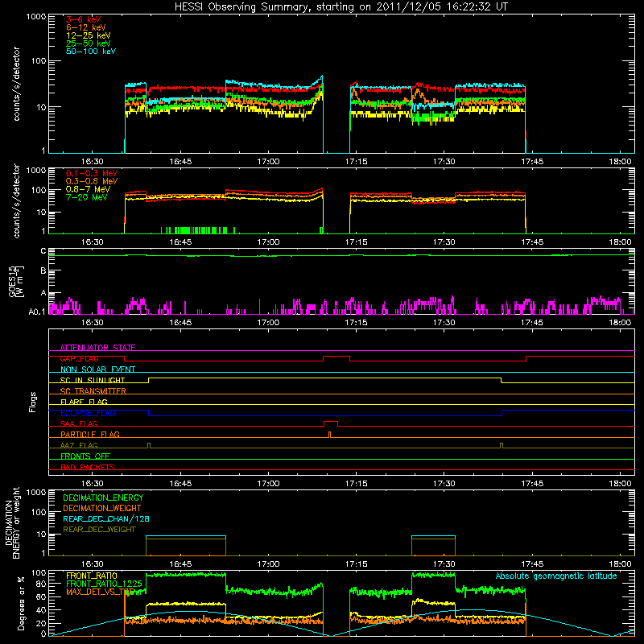Click the 7-20 MeV legend label

tap(87, 197)
